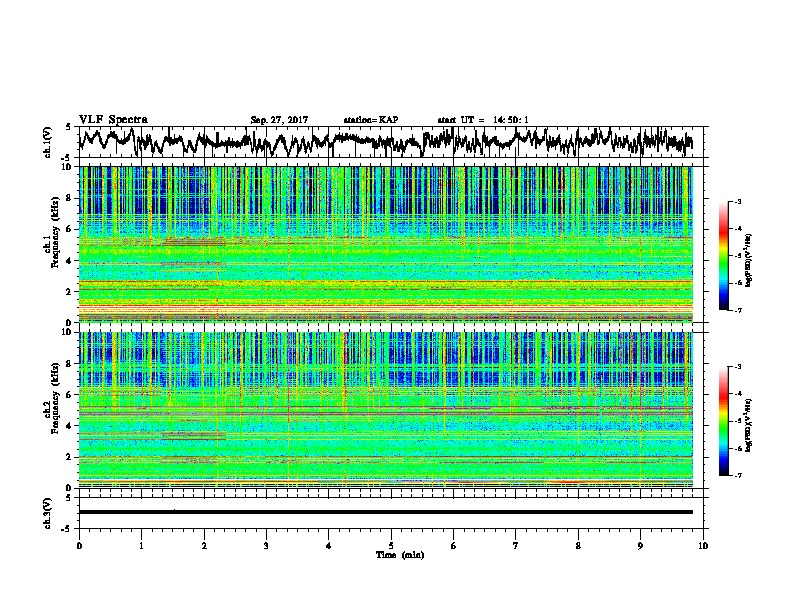Select the log(PSD) label beside ch.1 color bar
792x612 pixels.
(x=748, y=260)
